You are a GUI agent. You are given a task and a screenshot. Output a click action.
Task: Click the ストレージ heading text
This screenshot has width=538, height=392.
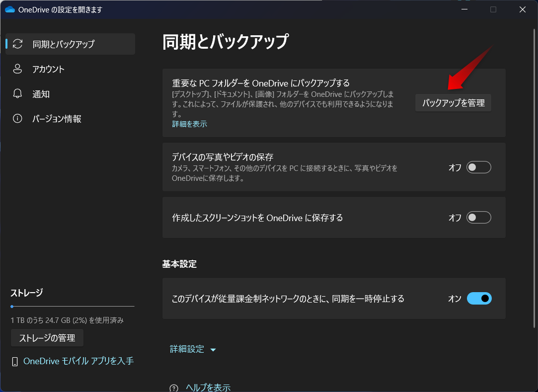click(x=26, y=293)
